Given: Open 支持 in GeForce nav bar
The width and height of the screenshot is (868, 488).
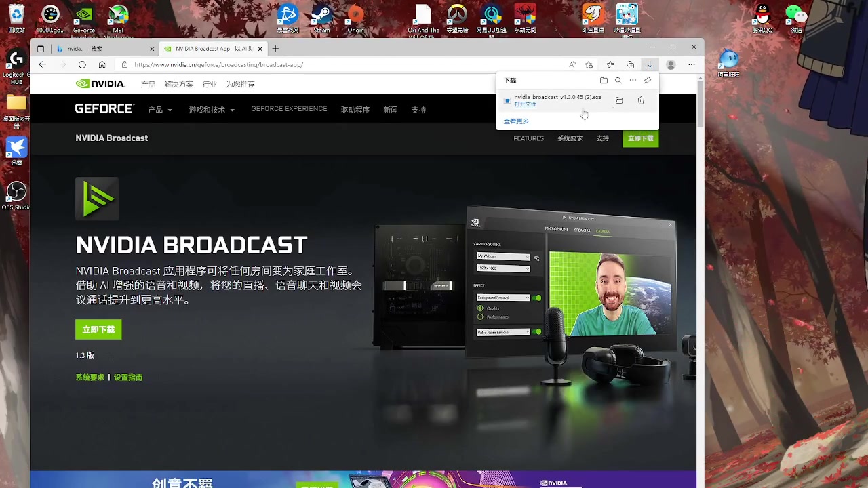Looking at the screenshot, I should tap(418, 110).
